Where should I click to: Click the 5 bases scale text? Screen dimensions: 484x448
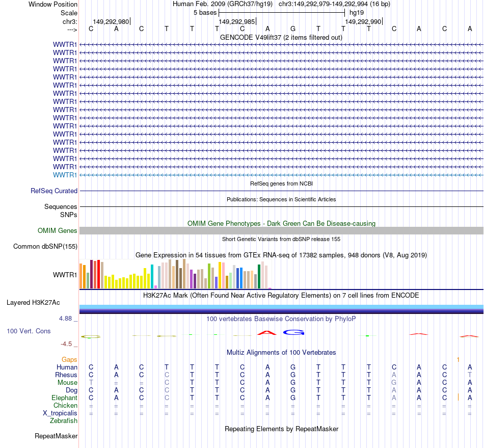205,13
